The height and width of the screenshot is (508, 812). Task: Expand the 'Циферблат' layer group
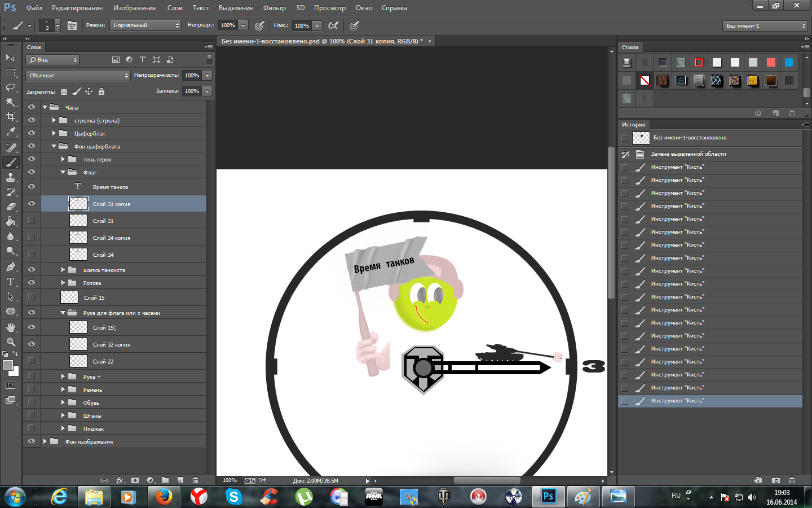54,133
